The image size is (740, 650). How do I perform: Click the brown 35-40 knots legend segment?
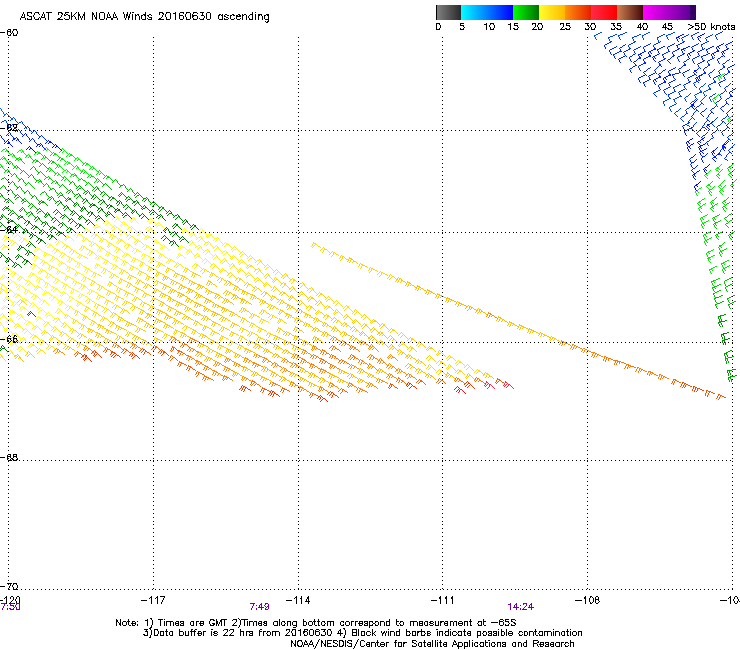(630, 12)
